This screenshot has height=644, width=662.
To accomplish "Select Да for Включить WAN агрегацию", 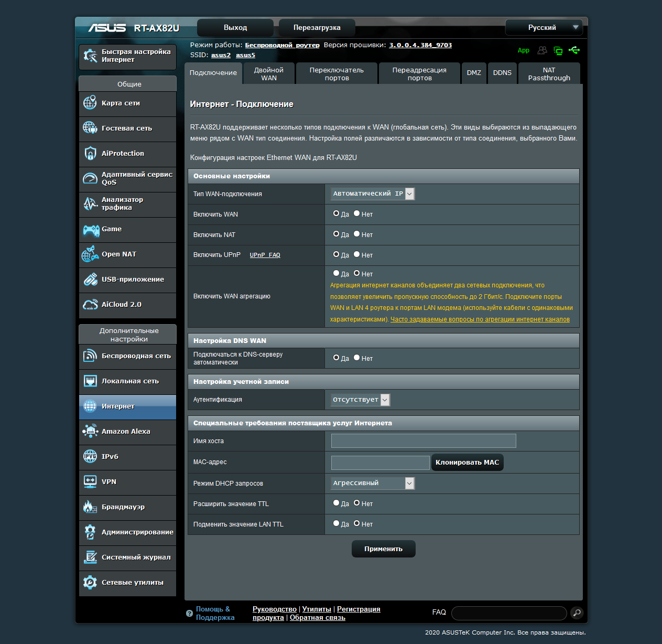I will [x=337, y=273].
